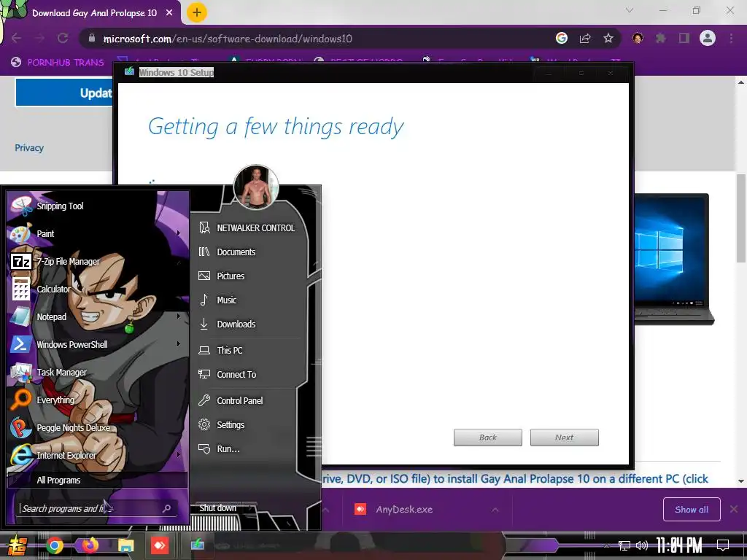Viewport: 747px width, 560px height.
Task: Click the Shut down button
Action: 217,508
